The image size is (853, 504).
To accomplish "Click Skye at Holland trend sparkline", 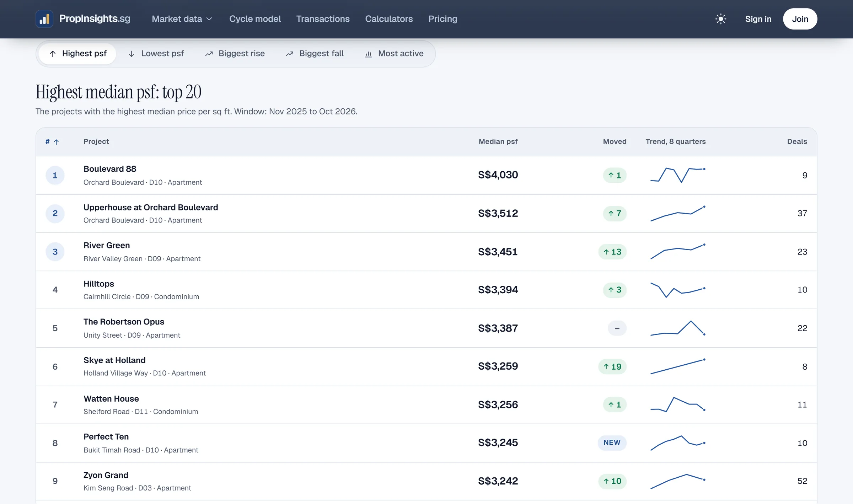I will click(x=678, y=366).
